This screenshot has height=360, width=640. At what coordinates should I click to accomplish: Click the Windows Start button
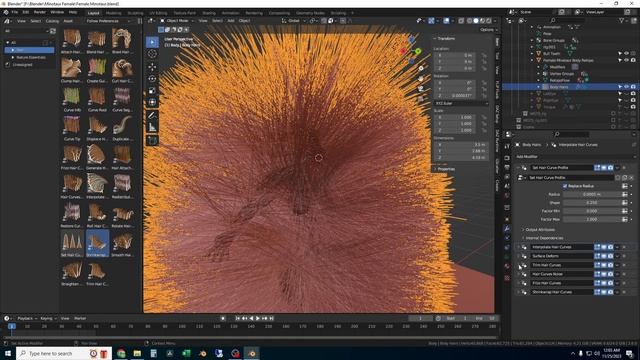(x=8, y=353)
